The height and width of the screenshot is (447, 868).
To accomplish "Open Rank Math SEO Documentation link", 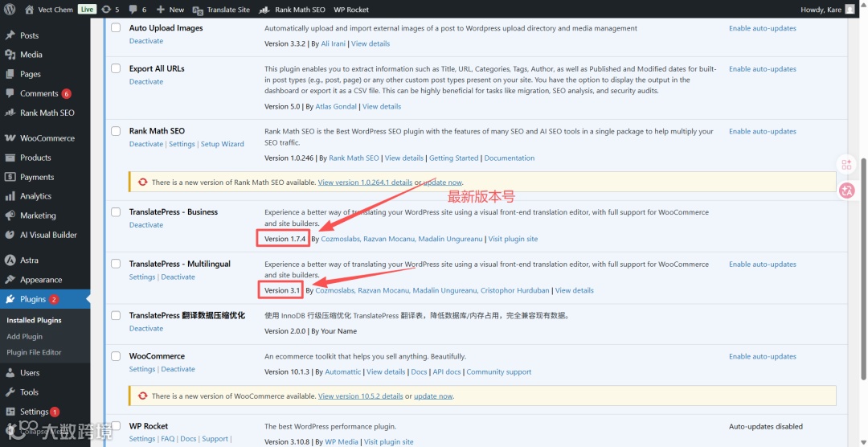I will [510, 158].
